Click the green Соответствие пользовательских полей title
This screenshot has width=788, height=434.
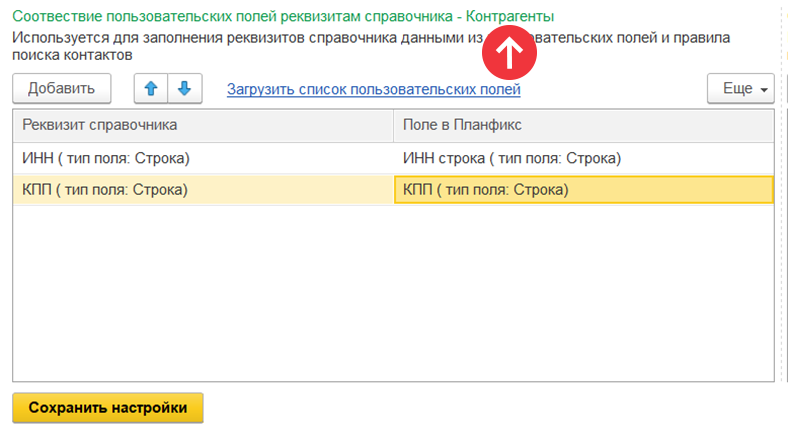click(283, 16)
